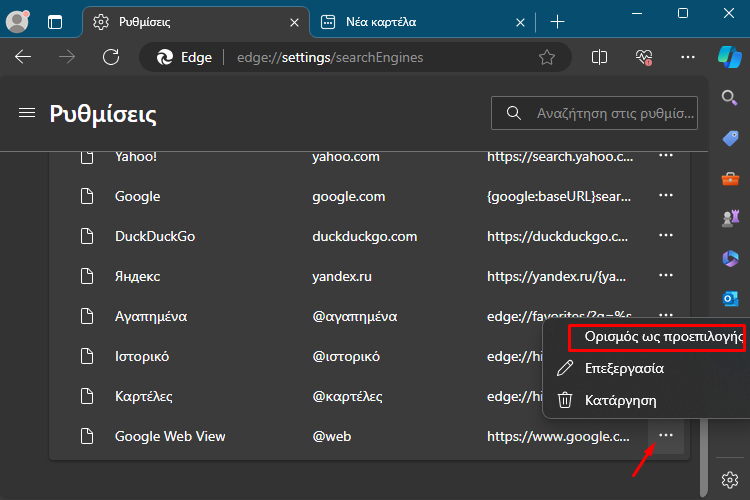The image size is (750, 500).
Task: Click the @αγαπημένα shortcut cell
Action: [x=354, y=316]
